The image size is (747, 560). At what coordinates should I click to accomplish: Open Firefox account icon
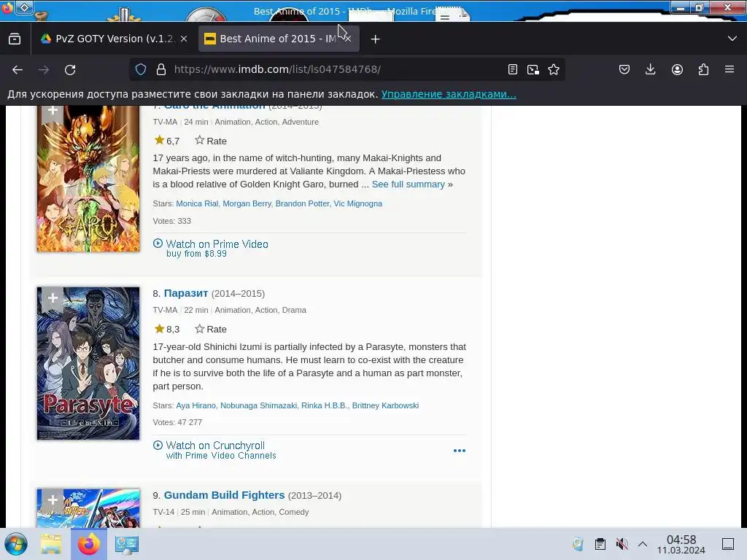[677, 69]
